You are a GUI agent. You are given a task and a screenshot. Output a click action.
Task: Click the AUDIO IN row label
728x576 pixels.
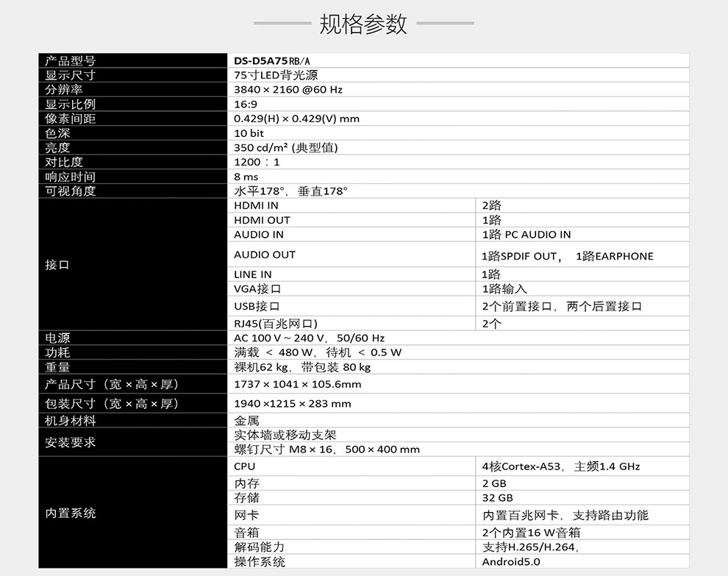pyautogui.click(x=259, y=235)
